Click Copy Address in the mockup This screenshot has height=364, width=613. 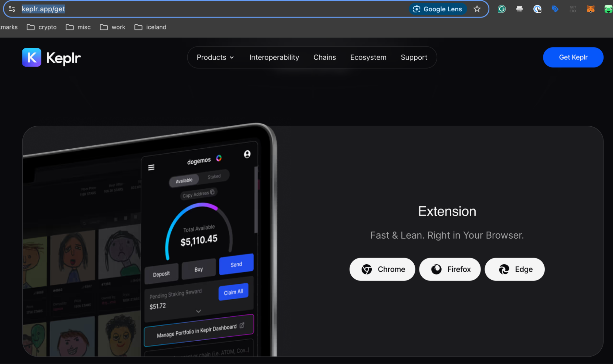pos(199,194)
